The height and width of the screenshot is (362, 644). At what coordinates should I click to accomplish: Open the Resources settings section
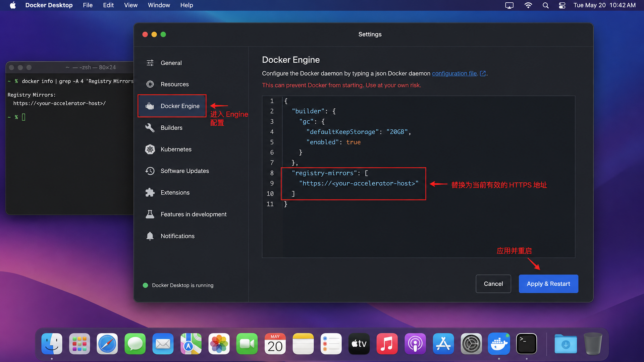pyautogui.click(x=174, y=84)
